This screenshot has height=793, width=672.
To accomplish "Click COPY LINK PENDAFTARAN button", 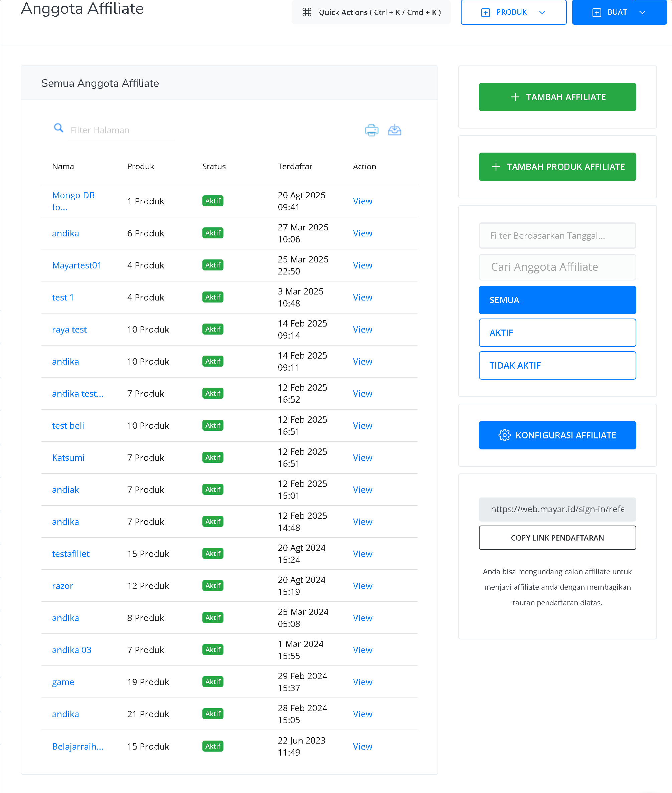I will tap(557, 538).
